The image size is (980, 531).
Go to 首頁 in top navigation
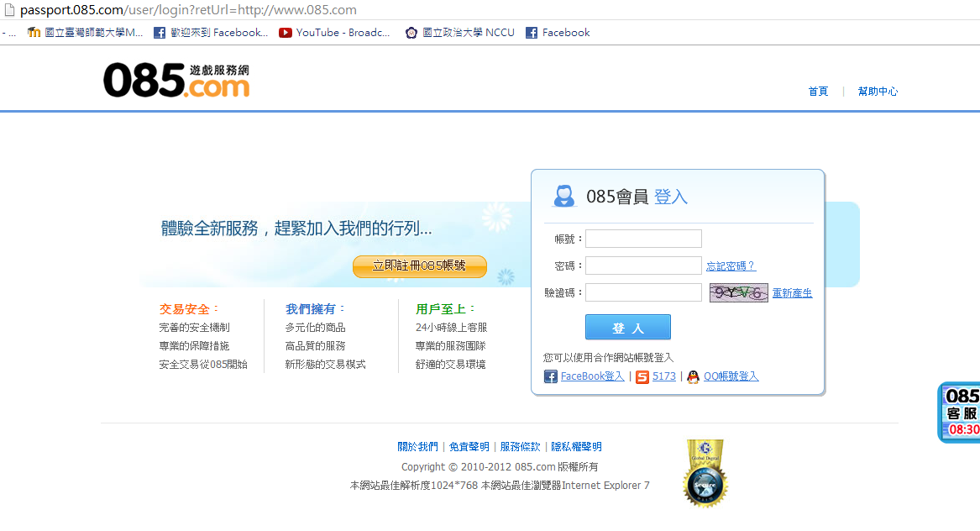click(x=817, y=92)
